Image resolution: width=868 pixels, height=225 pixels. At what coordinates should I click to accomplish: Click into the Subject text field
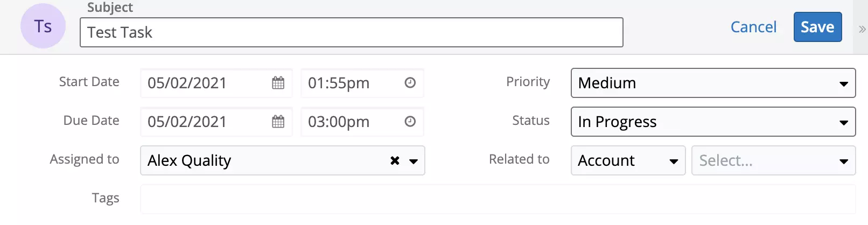(x=351, y=32)
